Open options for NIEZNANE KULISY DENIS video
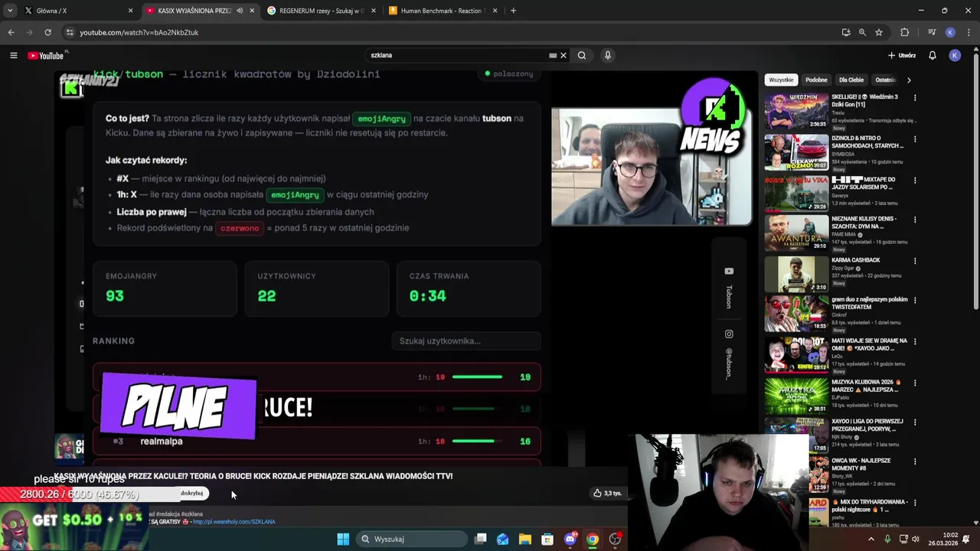The image size is (980, 551). pyautogui.click(x=915, y=220)
